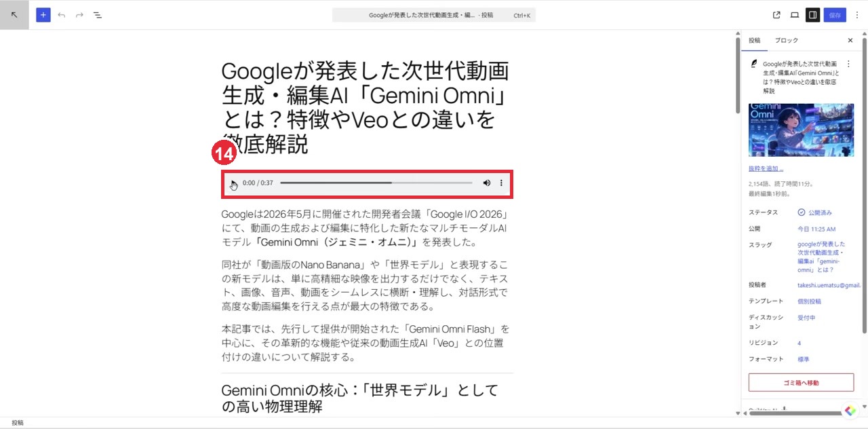Toggle the settings sidebar panel
This screenshot has height=429, width=868.
[812, 15]
